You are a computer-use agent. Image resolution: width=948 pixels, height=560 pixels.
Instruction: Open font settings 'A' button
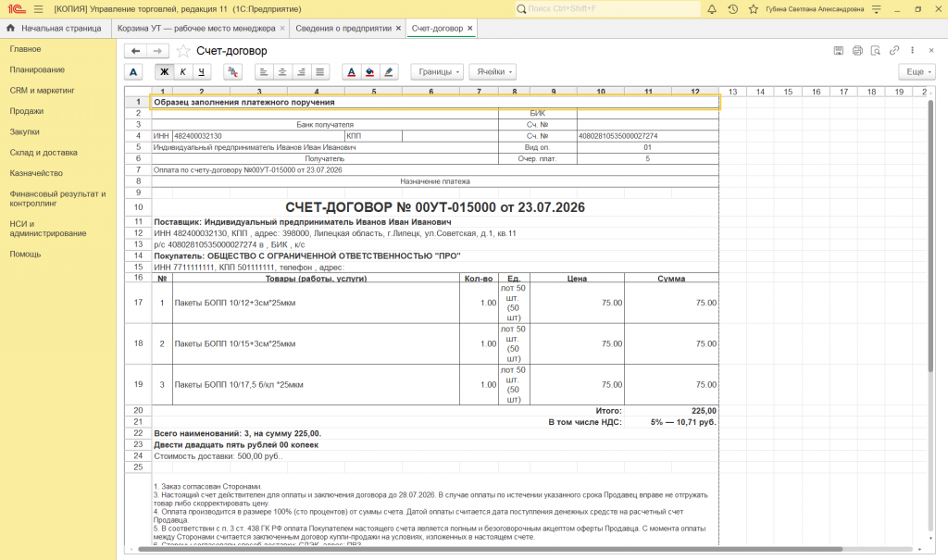[133, 72]
